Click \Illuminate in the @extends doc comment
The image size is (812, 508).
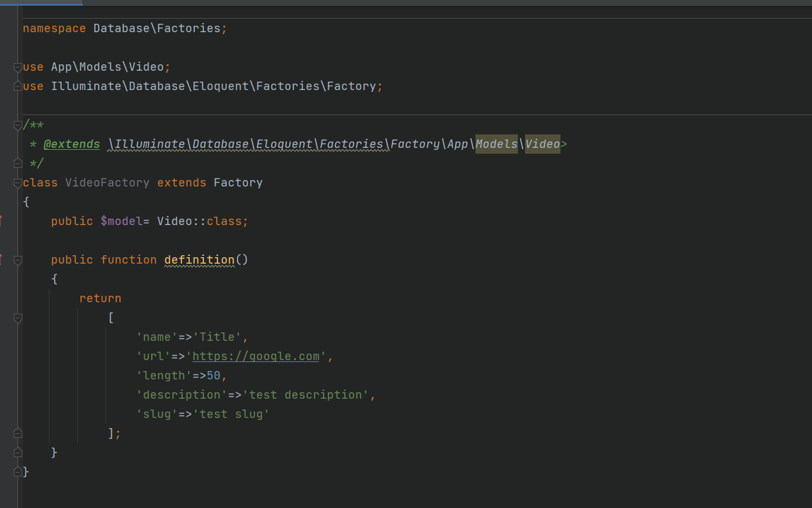coord(146,144)
